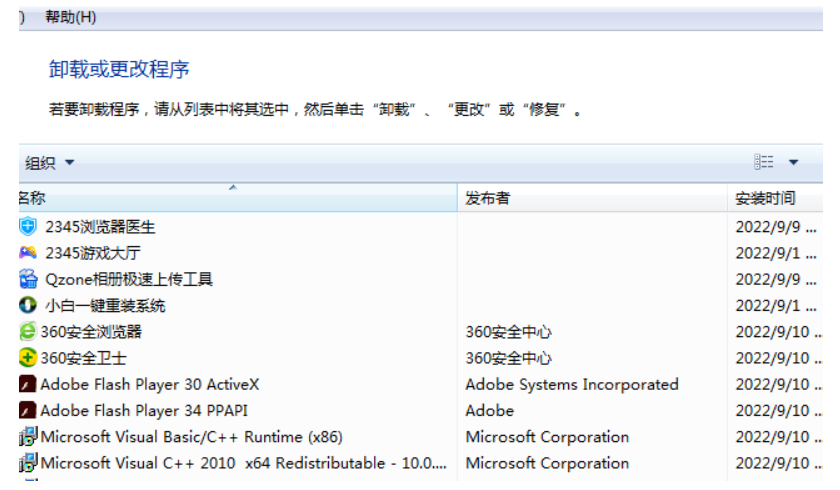Click the 小白一键重装系统 icon
Image resolution: width=840 pixels, height=490 pixels.
28,305
